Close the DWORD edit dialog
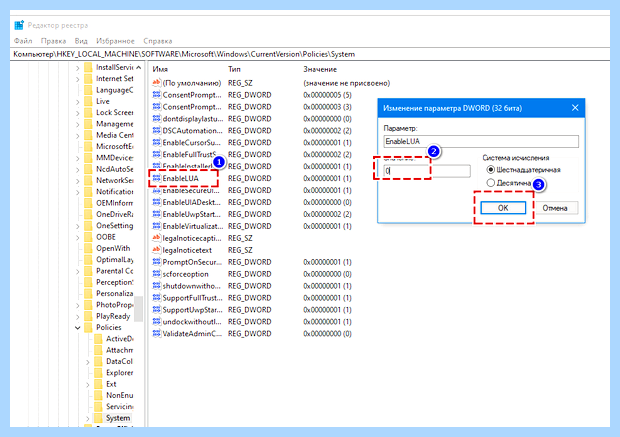The height and width of the screenshot is (437, 620). tap(575, 108)
